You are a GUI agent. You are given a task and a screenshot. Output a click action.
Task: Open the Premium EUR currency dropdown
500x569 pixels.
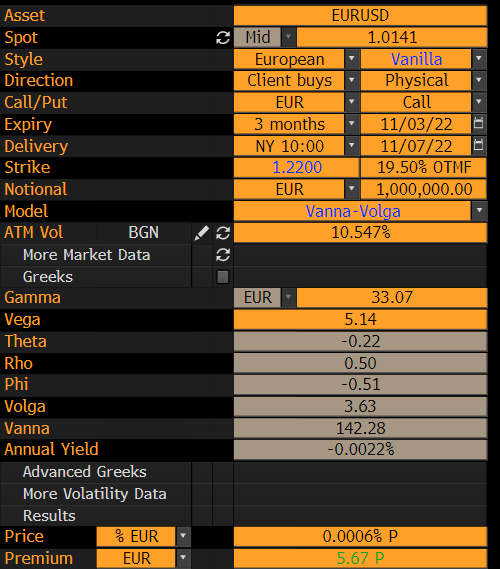point(183,558)
